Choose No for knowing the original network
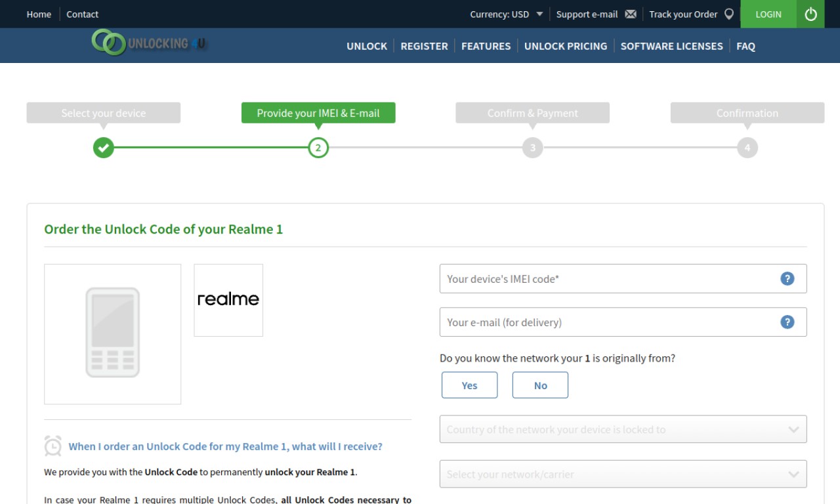 click(x=540, y=385)
